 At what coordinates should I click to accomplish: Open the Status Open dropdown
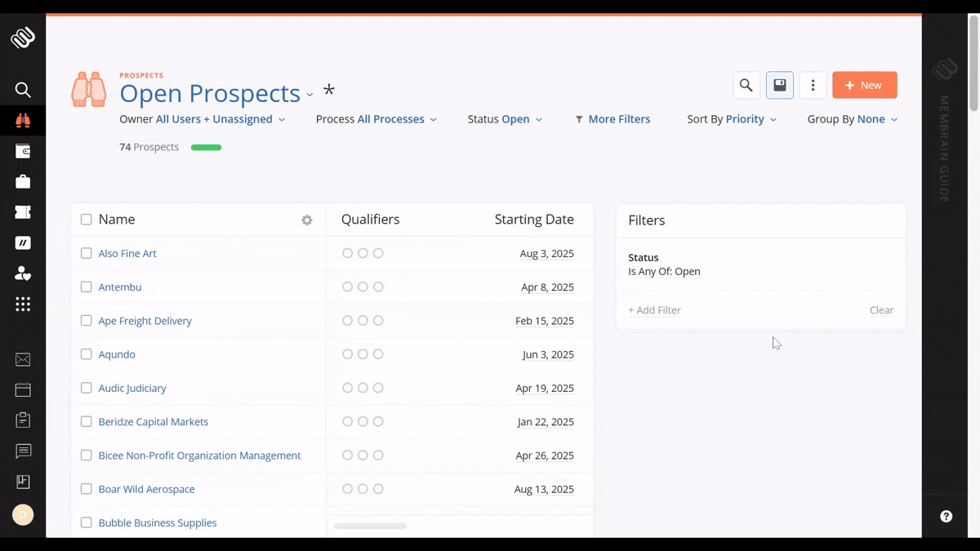point(505,119)
